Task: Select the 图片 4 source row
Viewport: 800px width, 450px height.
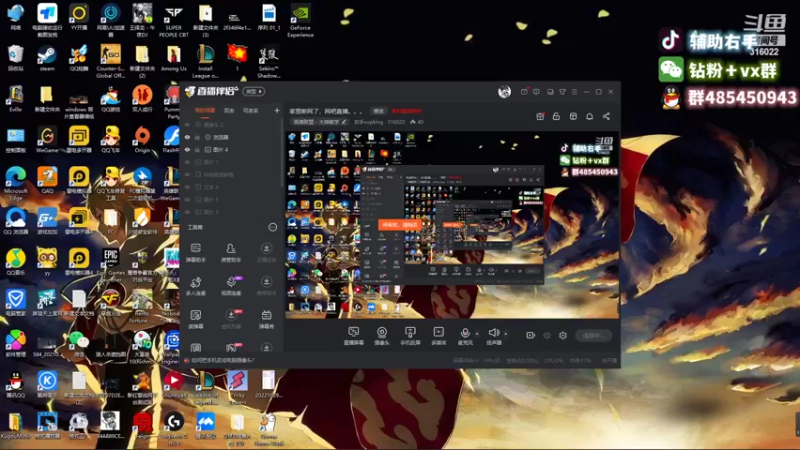Action: point(231,149)
